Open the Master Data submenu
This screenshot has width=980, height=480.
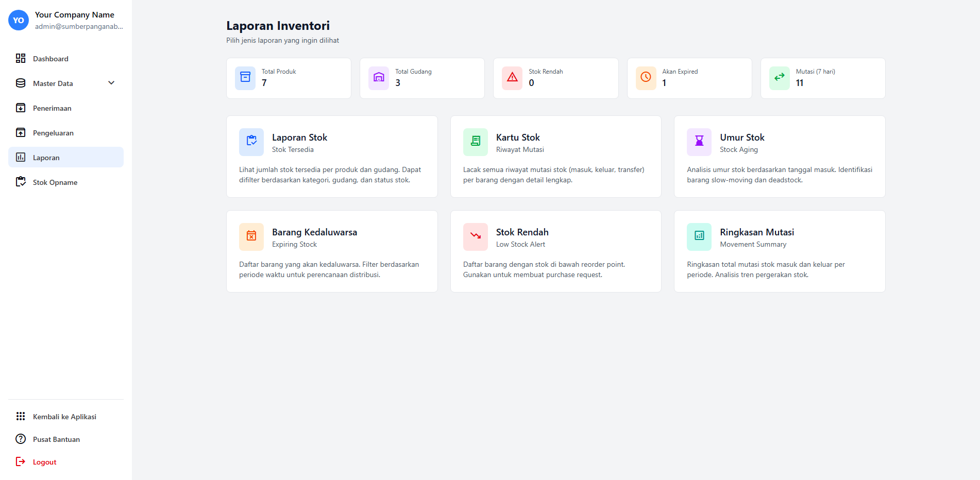pos(53,83)
